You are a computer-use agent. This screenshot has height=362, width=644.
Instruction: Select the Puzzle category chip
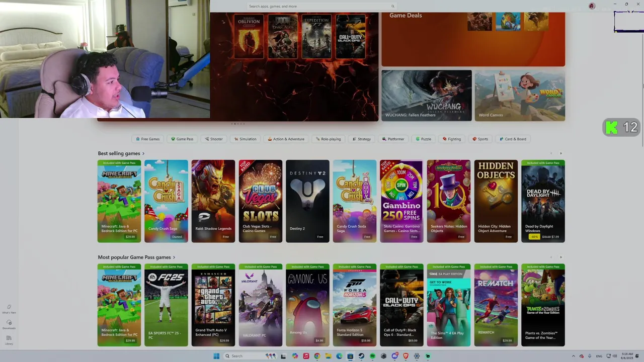[423, 139]
